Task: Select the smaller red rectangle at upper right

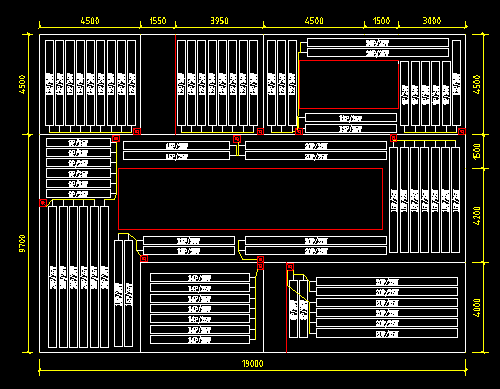Action: (349, 85)
